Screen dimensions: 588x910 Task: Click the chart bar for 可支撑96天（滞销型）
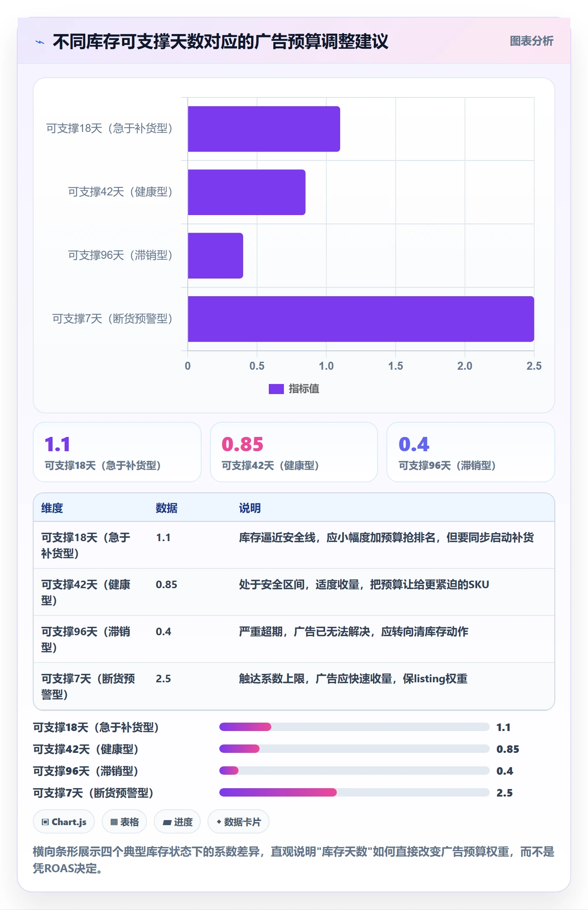(x=215, y=256)
